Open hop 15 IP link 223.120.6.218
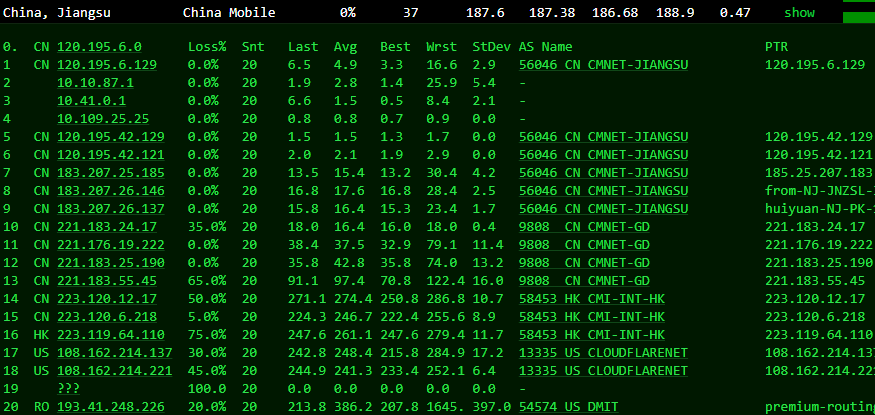Viewport: 875px width, 415px height. [x=107, y=317]
